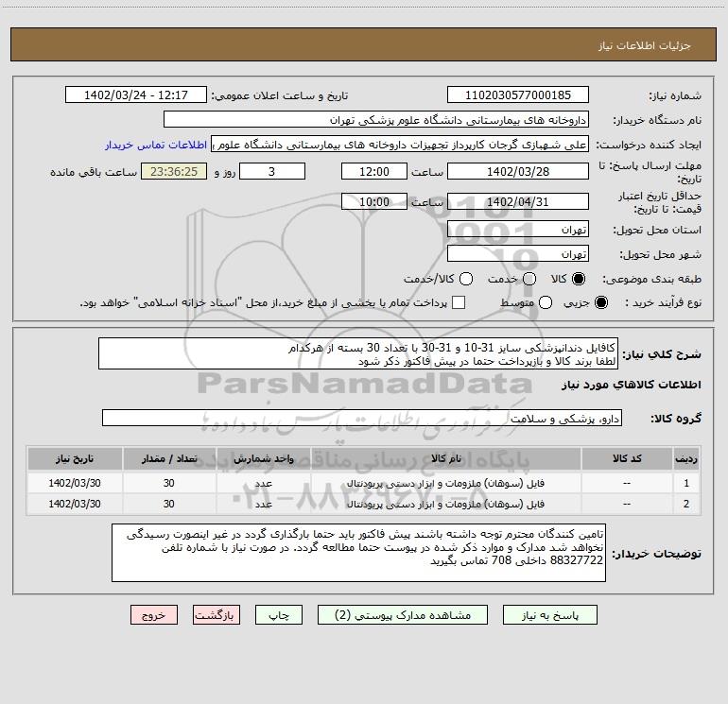Click the پاسخ به نیاز button
Image resolution: width=728 pixels, height=704 pixels.
549,615
